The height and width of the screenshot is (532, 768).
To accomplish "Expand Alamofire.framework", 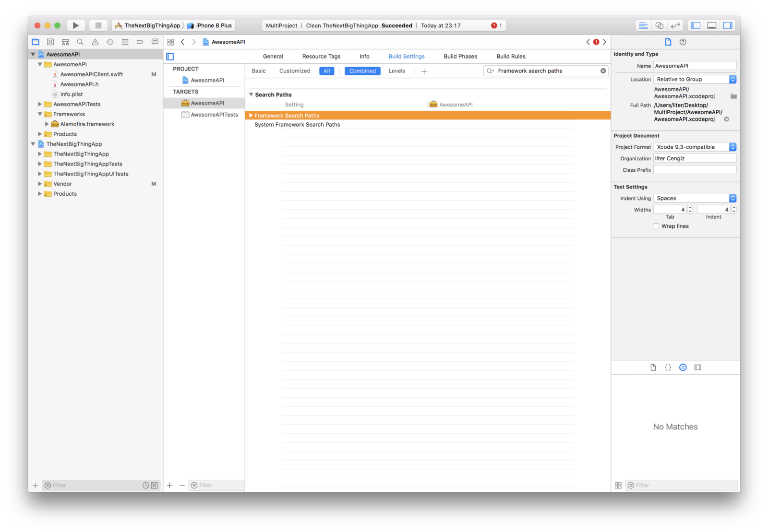I will click(x=47, y=124).
